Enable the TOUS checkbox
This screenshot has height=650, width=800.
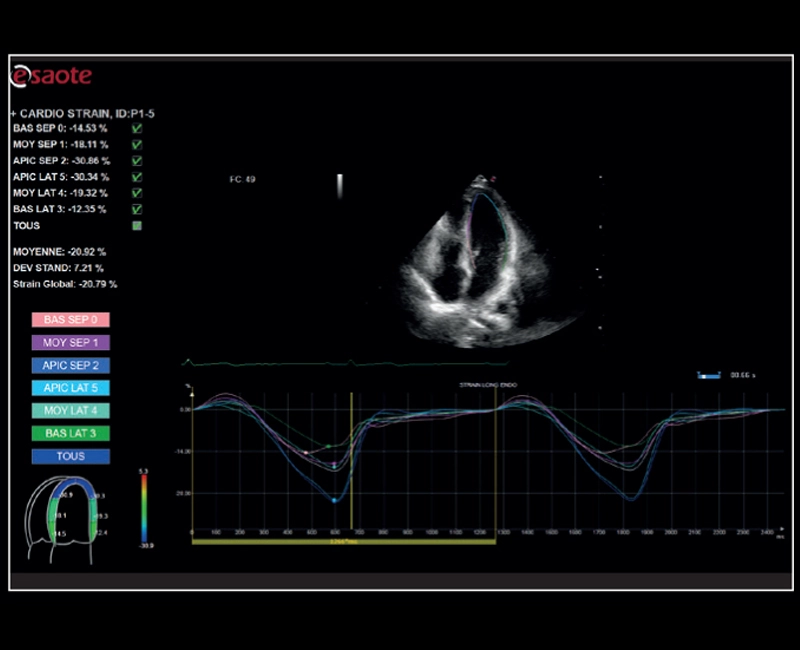pos(136,225)
